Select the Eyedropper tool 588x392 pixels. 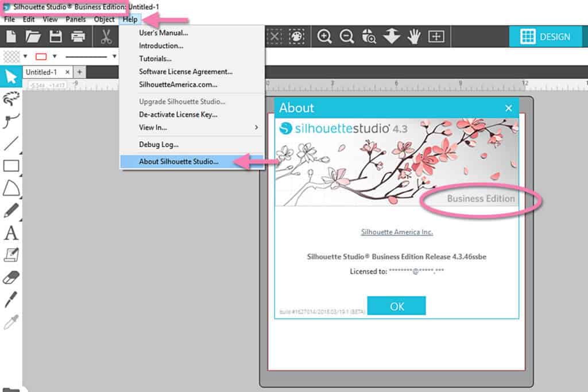pos(10,322)
